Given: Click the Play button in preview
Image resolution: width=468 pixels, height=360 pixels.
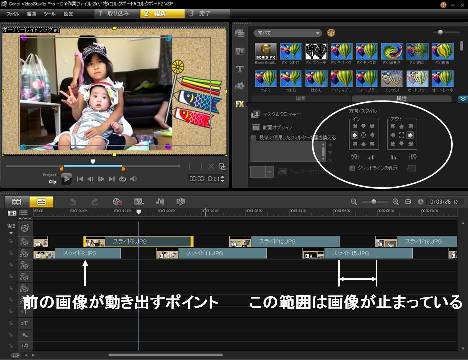Looking at the screenshot, I should 66,179.
